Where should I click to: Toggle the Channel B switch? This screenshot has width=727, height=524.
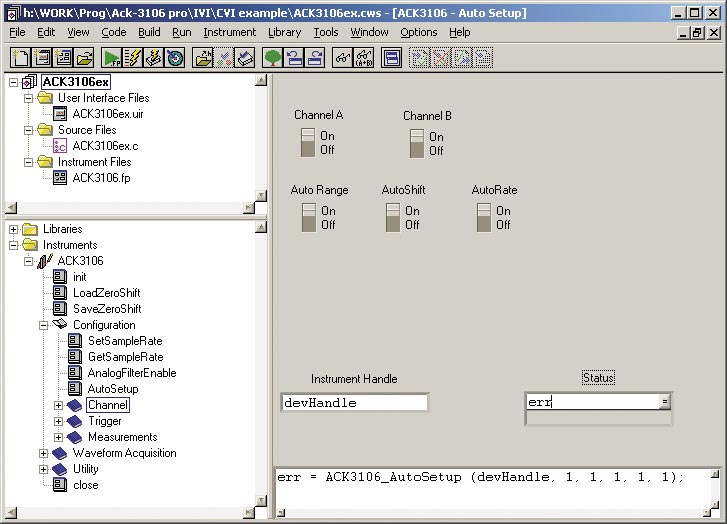(417, 143)
